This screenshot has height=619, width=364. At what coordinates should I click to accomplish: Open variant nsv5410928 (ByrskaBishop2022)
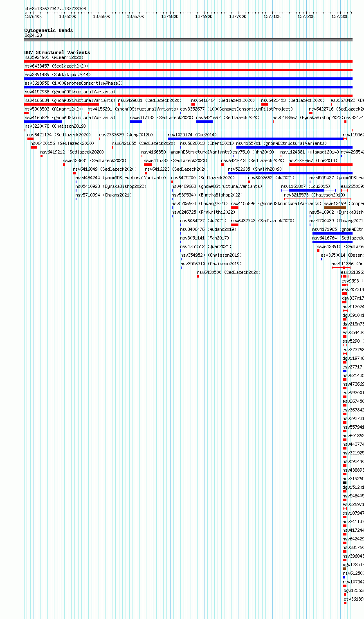point(111,186)
